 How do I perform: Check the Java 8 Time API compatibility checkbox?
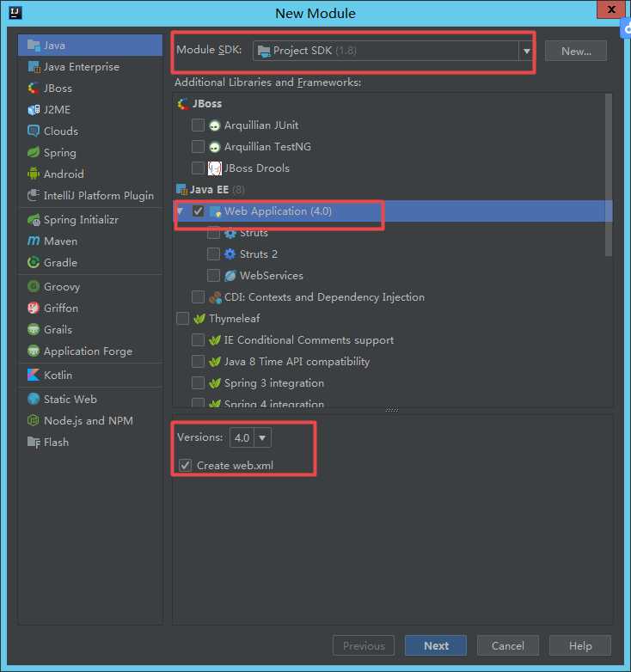click(198, 361)
